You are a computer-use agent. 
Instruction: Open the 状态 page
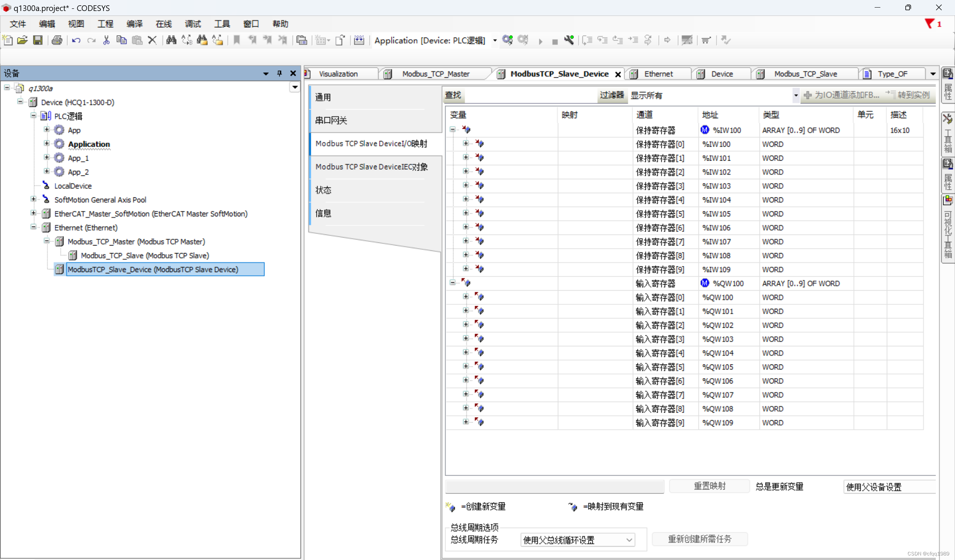[x=376, y=190]
